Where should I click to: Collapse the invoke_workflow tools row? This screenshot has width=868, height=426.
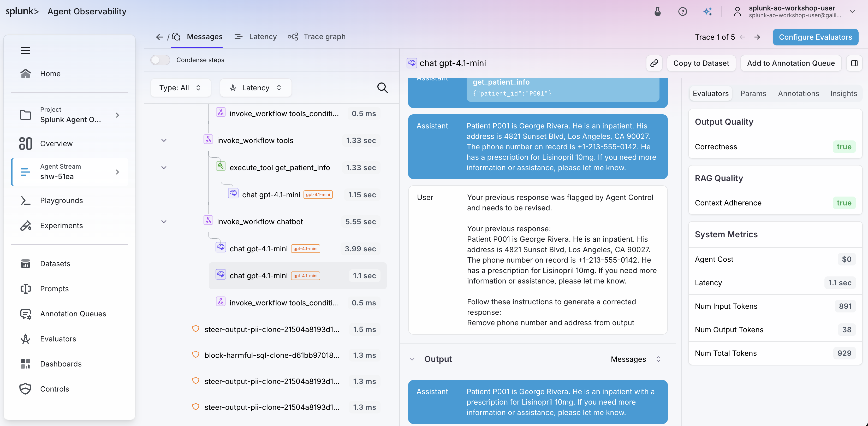coord(164,140)
